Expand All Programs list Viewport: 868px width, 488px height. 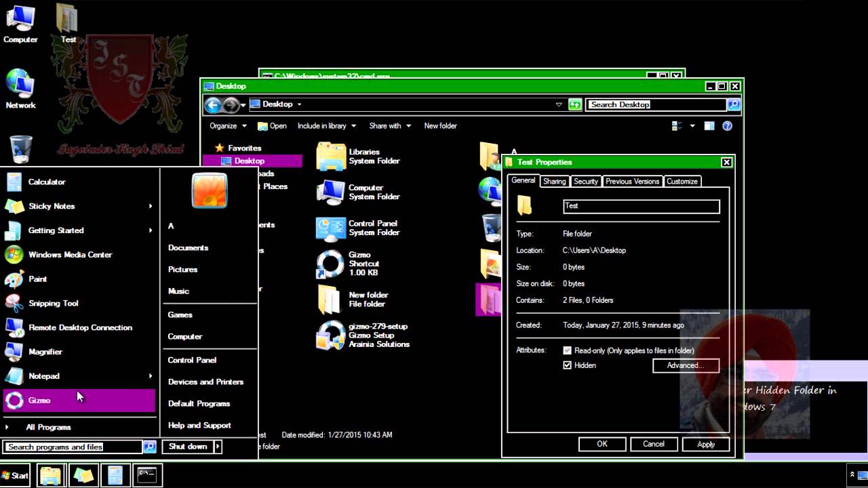(x=79, y=427)
